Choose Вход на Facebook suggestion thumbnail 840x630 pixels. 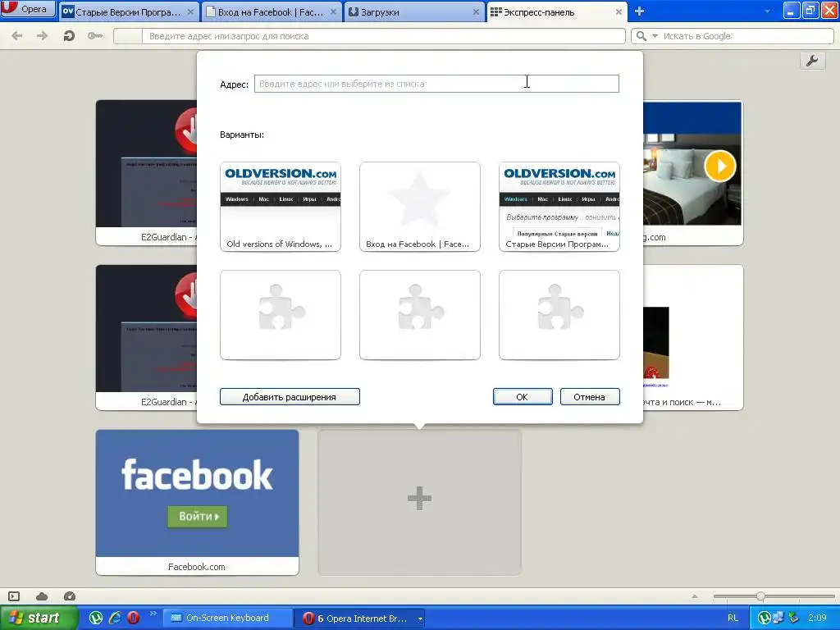point(419,207)
